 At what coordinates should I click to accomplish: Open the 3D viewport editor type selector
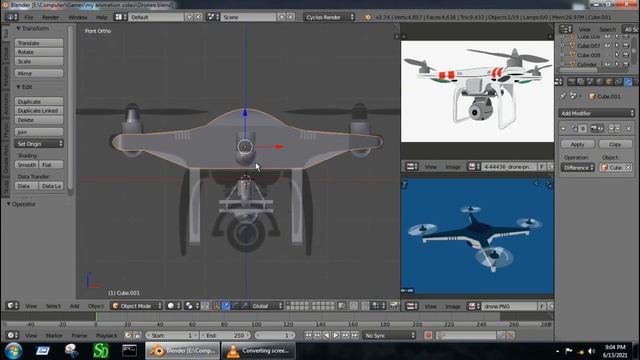pyautogui.click(x=12, y=306)
